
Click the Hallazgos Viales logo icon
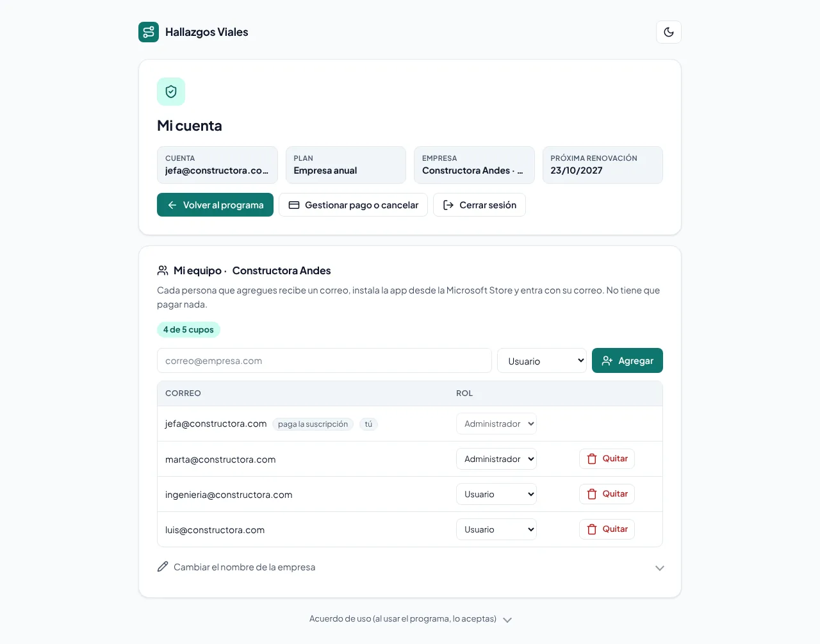[149, 32]
